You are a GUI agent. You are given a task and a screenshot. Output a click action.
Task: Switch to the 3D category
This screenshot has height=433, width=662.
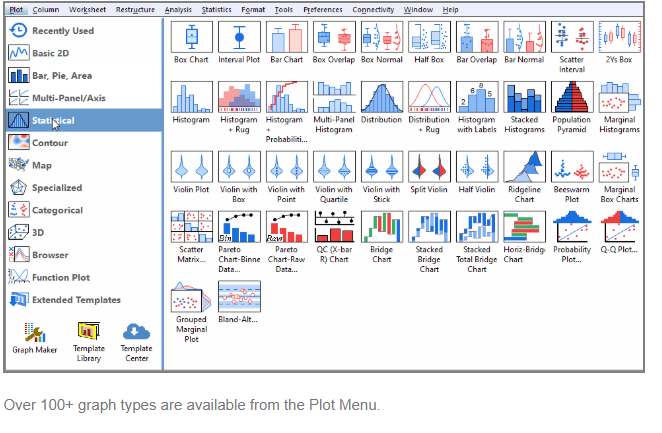click(x=84, y=232)
